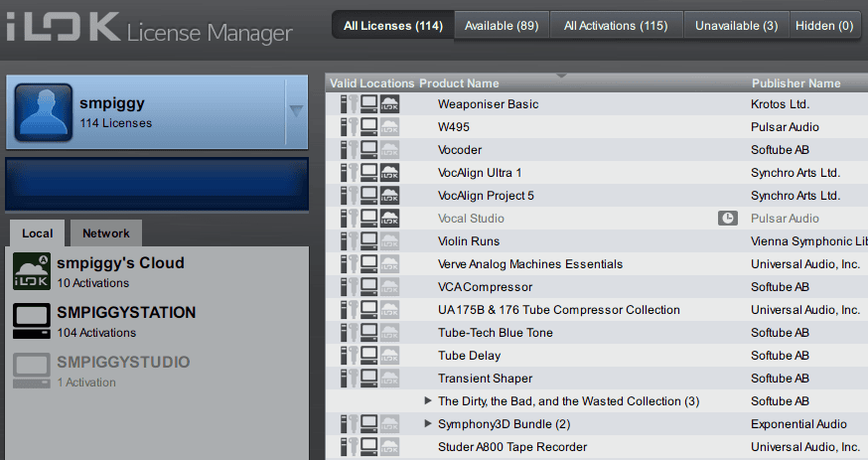The width and height of the screenshot is (868, 460).
Task: View the Unavailable (3) licenses
Action: coord(736,25)
